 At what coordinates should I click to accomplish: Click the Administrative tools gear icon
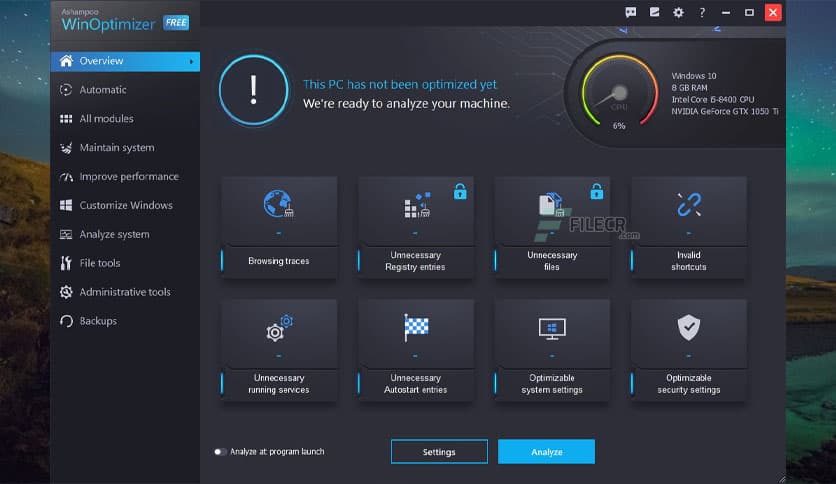click(x=66, y=292)
